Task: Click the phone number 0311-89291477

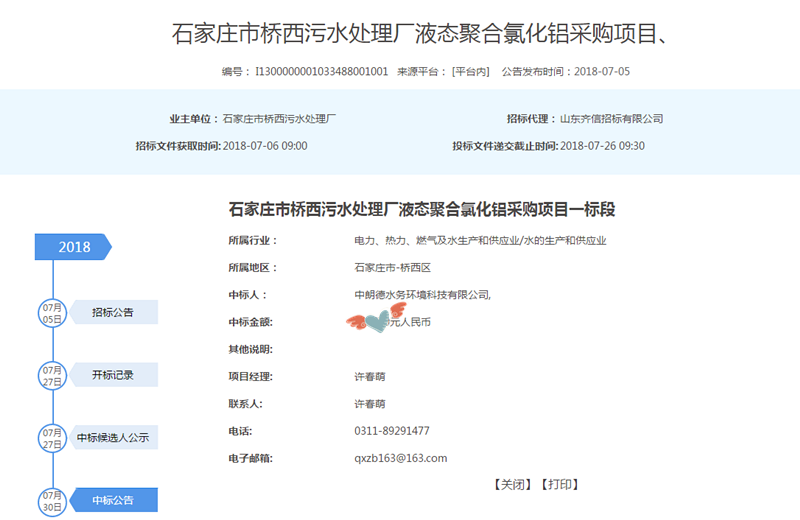Action: (x=392, y=431)
